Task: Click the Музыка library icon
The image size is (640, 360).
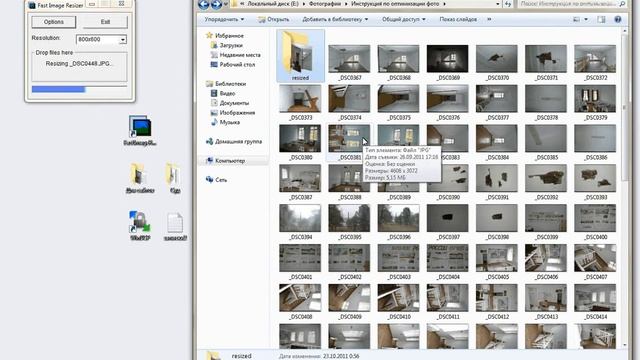Action: tap(214, 122)
